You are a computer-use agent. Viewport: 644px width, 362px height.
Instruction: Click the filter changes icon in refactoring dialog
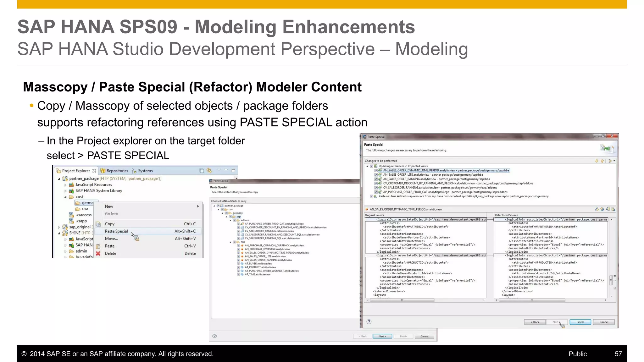[610, 161]
